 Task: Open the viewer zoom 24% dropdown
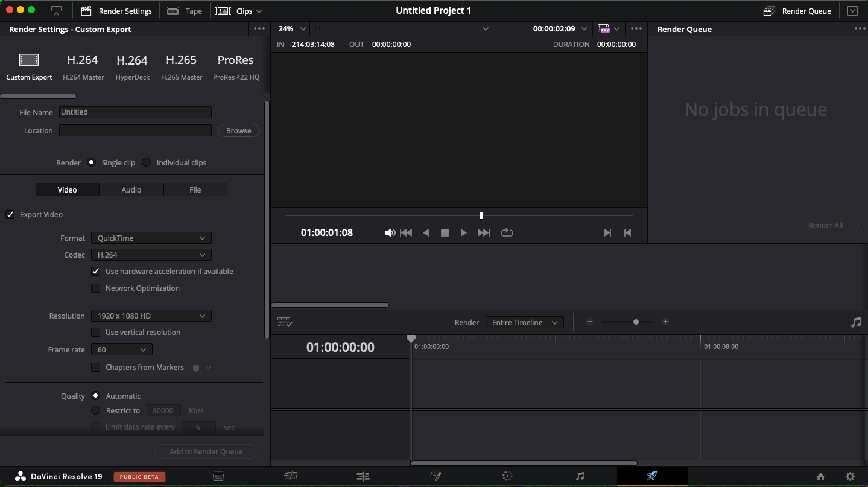point(293,28)
